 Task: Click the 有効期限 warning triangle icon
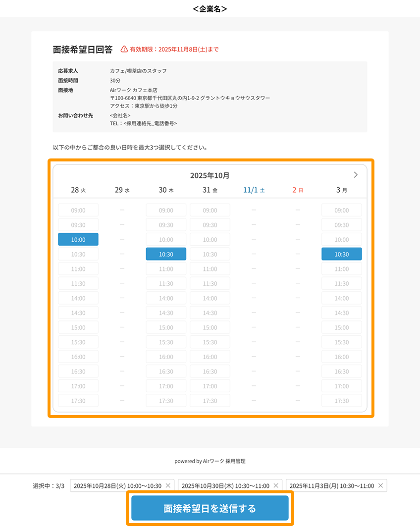[x=124, y=49]
